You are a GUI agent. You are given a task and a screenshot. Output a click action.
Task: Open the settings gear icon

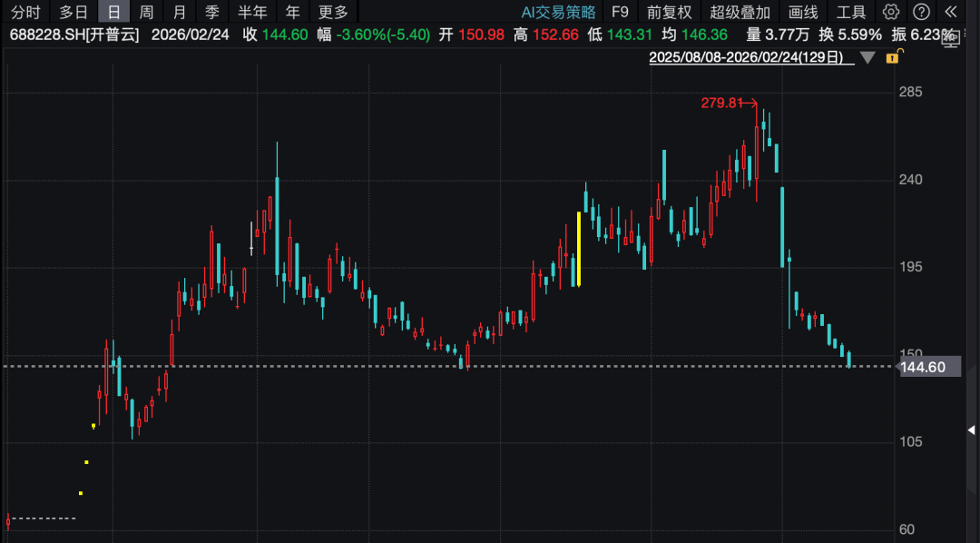[891, 11]
